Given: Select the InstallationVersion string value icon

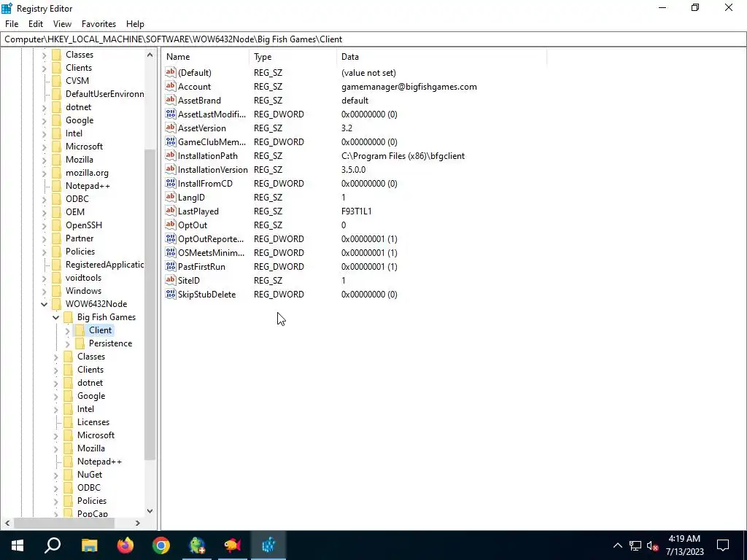Looking at the screenshot, I should point(171,169).
